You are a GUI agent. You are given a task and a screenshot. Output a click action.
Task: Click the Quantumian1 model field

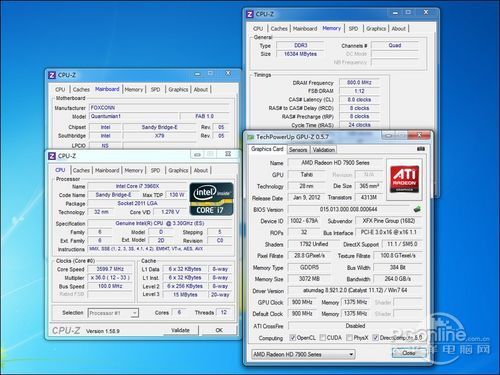pos(133,116)
